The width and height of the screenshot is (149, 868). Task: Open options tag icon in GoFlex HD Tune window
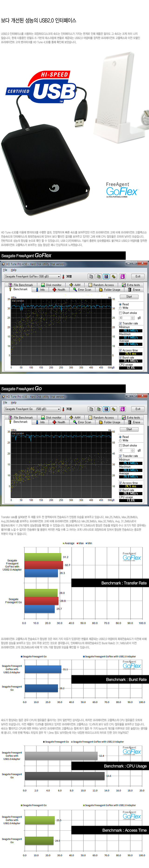[114, 276]
